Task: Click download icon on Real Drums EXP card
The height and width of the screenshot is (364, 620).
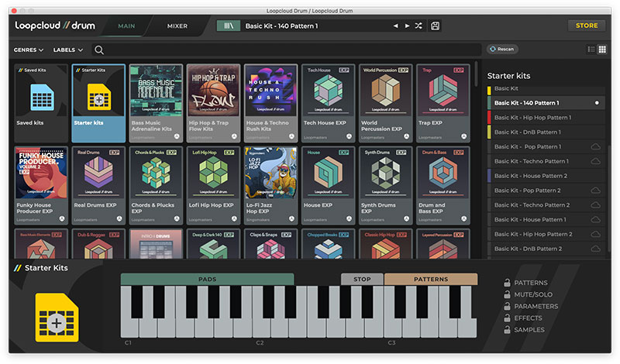Action: (x=119, y=218)
